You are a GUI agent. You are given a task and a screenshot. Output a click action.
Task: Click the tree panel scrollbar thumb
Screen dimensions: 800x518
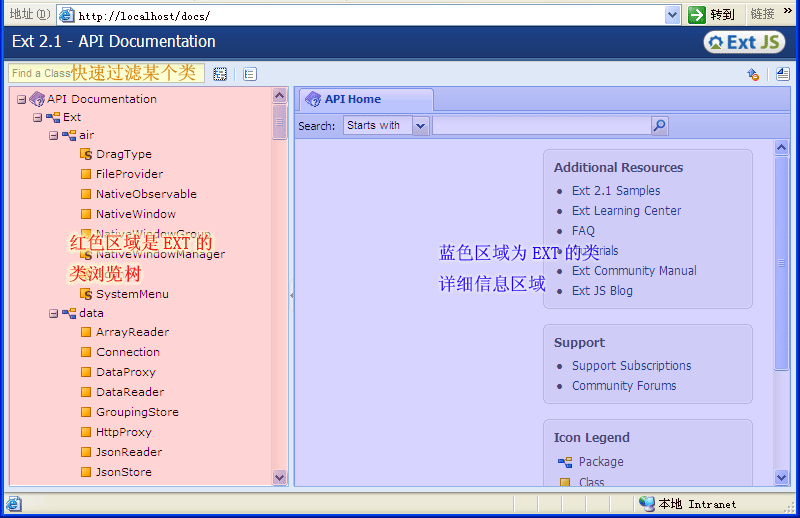pos(279,121)
